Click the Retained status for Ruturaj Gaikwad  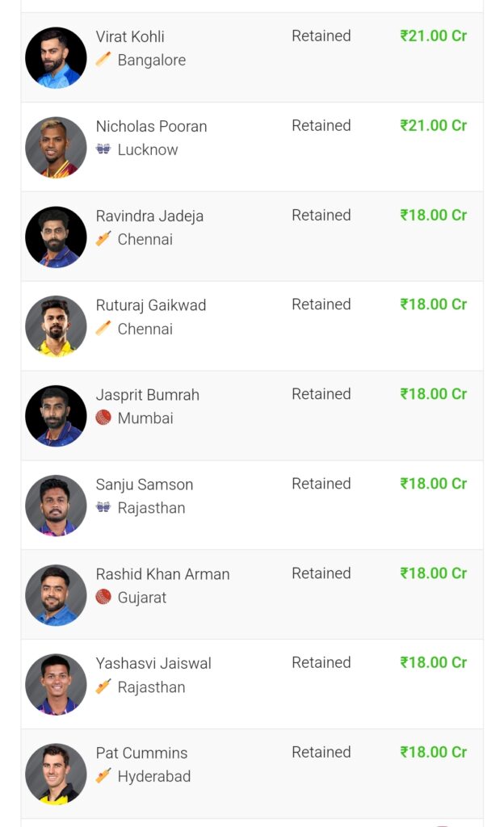(321, 304)
